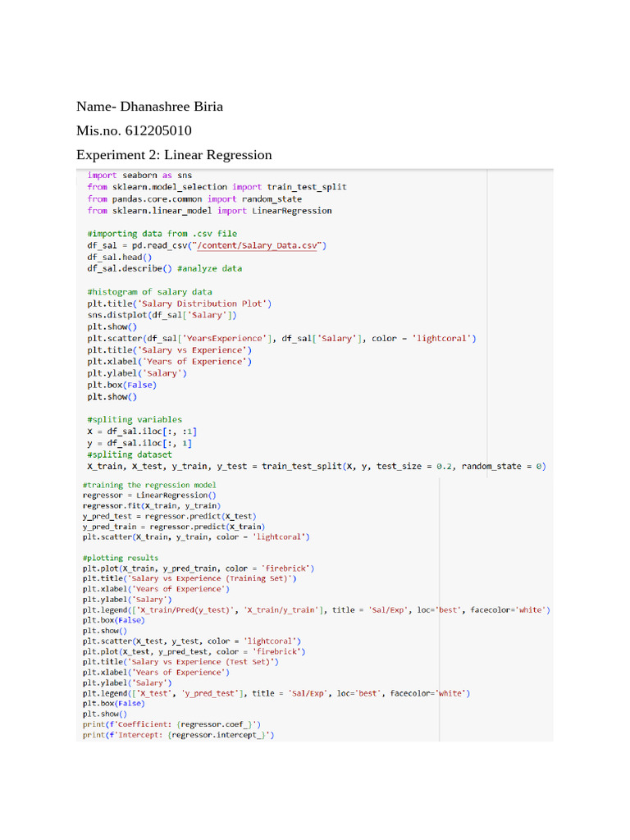Screen dimensions: 630x840
Task: Click the line 'import seaborn as sns'
Action: pos(139,176)
